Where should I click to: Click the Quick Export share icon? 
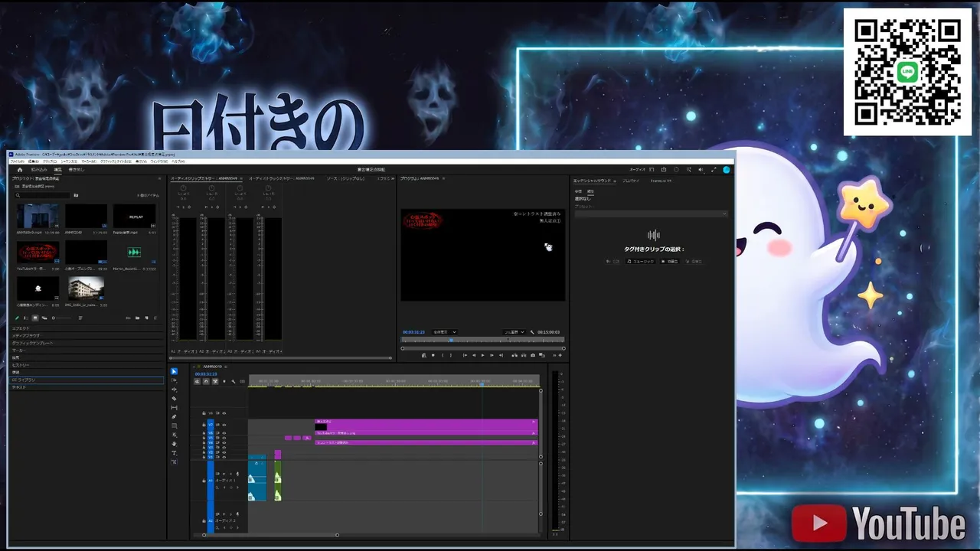click(x=664, y=169)
